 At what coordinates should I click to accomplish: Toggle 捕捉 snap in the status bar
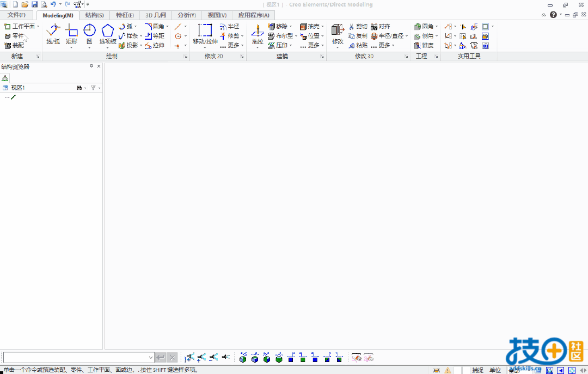pyautogui.click(x=478, y=370)
